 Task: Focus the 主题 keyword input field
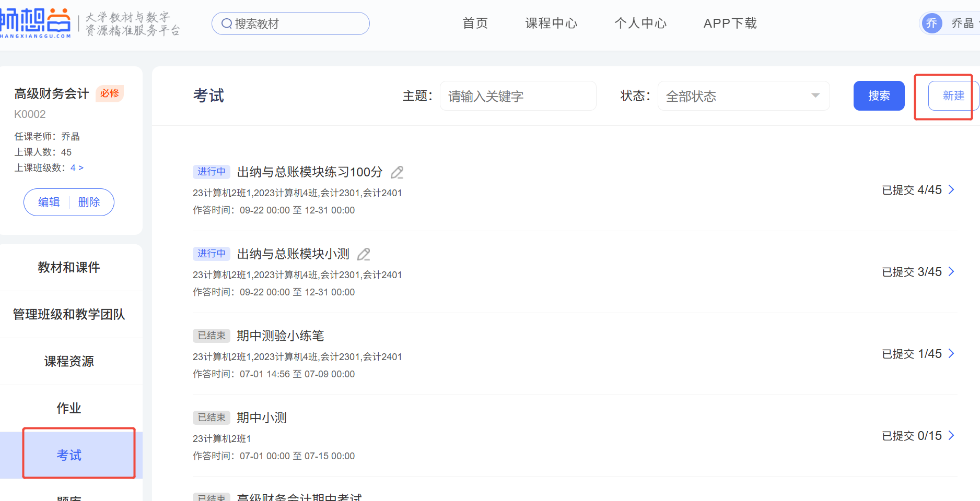point(518,96)
